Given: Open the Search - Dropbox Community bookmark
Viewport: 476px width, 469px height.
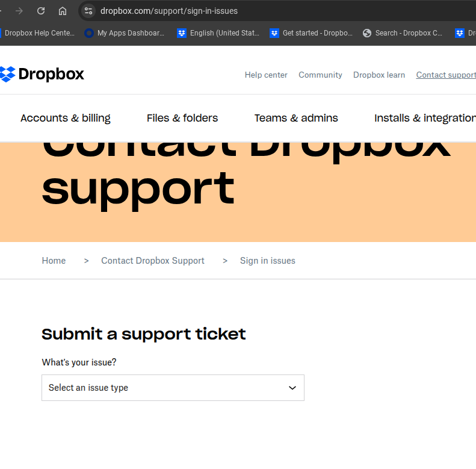Looking at the screenshot, I should tap(403, 33).
